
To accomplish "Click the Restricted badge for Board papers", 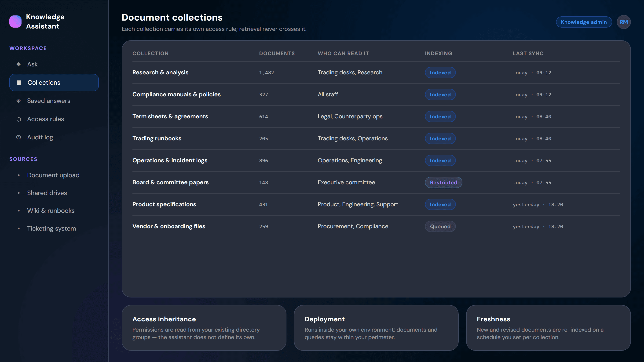I will 443,182.
